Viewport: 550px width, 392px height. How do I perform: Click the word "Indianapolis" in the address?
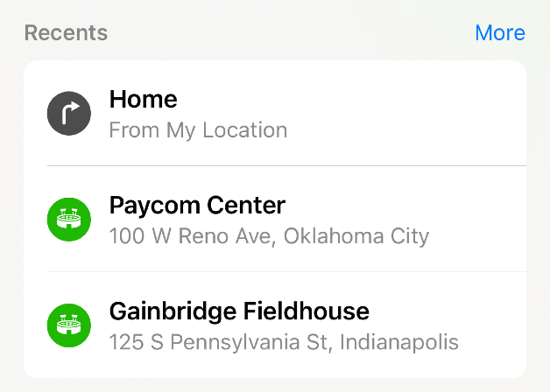click(x=399, y=342)
